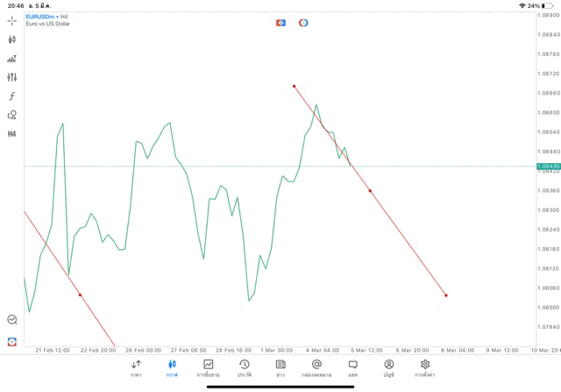Open the candlestick chart type icon
The height and width of the screenshot is (392, 561).
pos(12,39)
